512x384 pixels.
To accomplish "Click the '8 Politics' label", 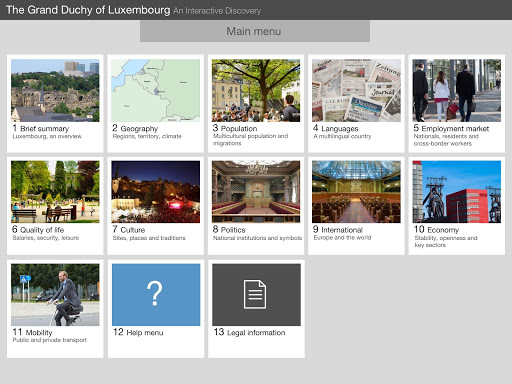I will [229, 230].
